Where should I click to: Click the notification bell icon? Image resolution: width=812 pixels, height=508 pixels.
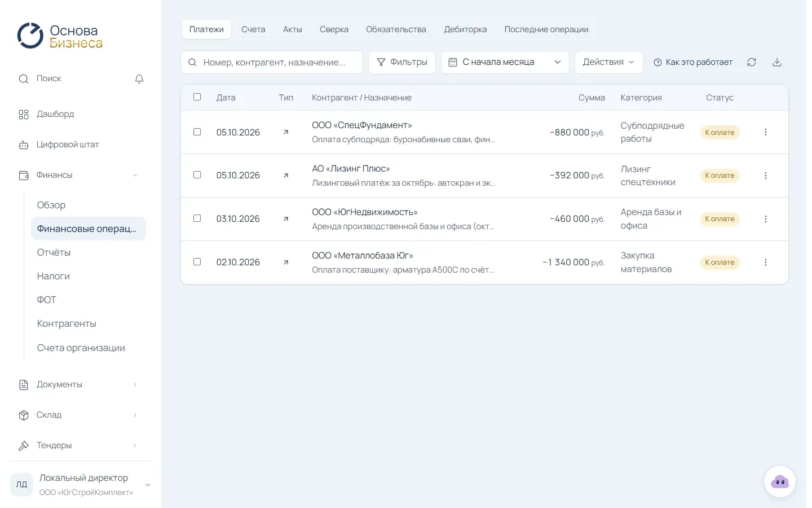point(139,79)
